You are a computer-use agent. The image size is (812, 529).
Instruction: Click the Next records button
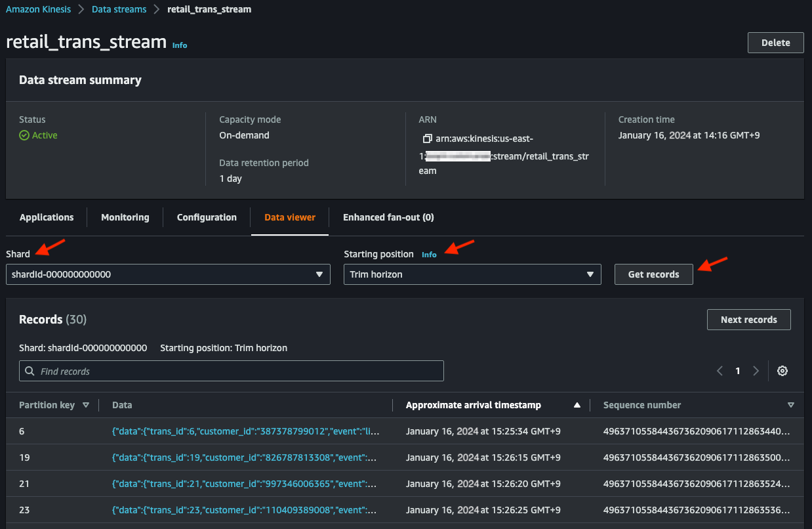pos(748,320)
